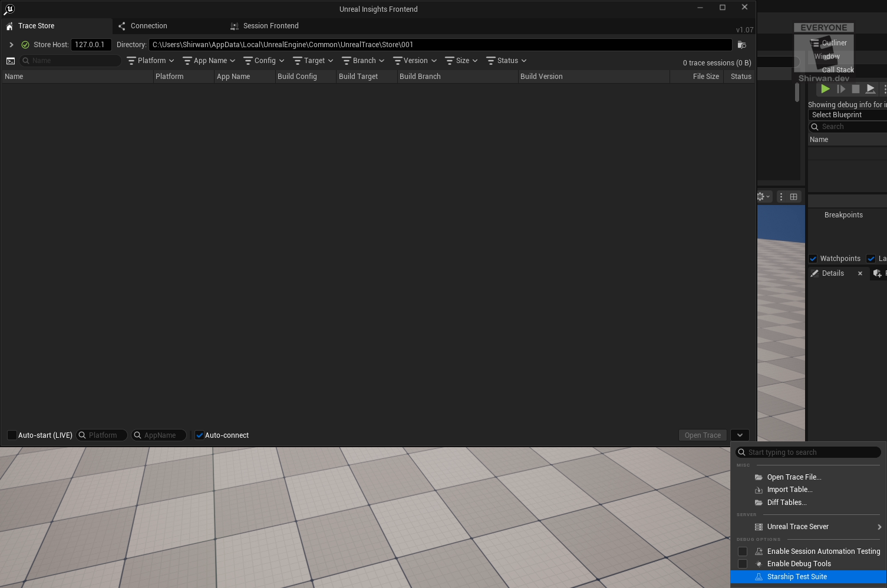This screenshot has width=887, height=588.
Task: Open the Target filter dropdown
Action: click(x=314, y=61)
